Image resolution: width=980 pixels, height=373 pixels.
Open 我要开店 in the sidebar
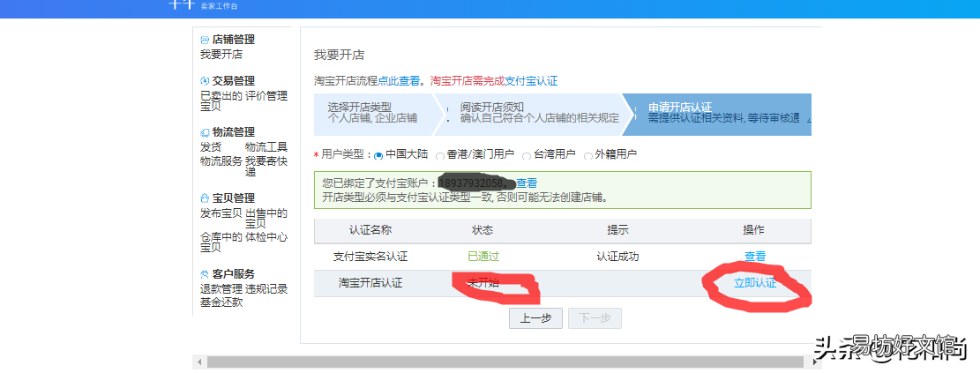[x=221, y=55]
